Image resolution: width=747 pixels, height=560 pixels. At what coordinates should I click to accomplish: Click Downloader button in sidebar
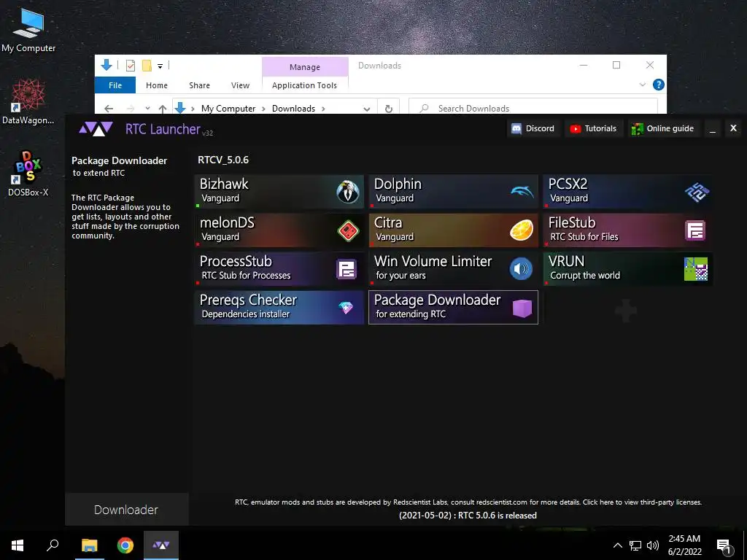(126, 510)
